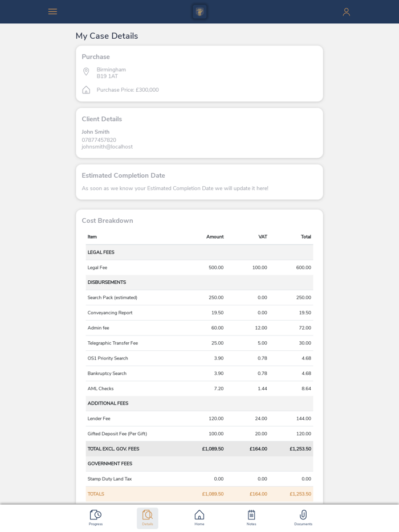Click the location pin icon
The width and height of the screenshot is (399, 532).
(86, 72)
